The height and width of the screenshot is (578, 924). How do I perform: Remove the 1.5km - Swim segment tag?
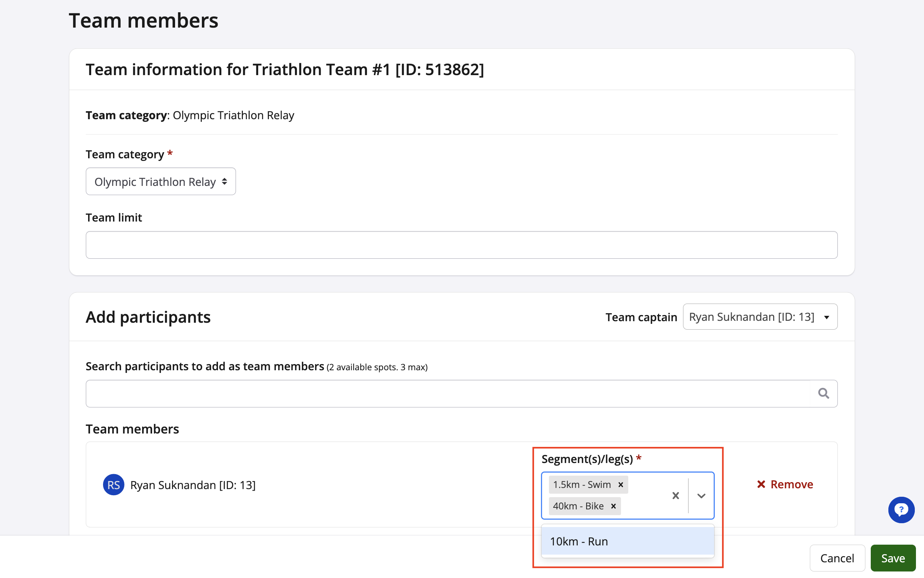[x=621, y=485]
